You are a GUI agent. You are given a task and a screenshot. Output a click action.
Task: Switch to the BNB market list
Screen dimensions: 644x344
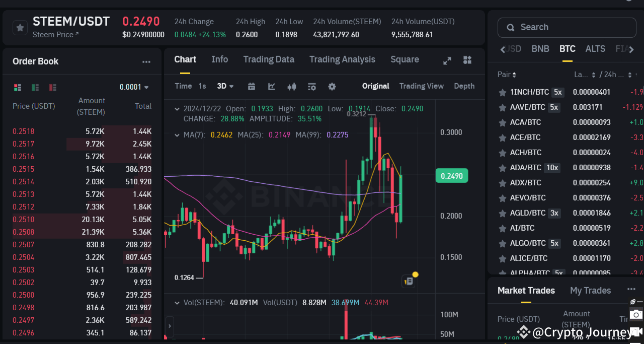point(540,49)
